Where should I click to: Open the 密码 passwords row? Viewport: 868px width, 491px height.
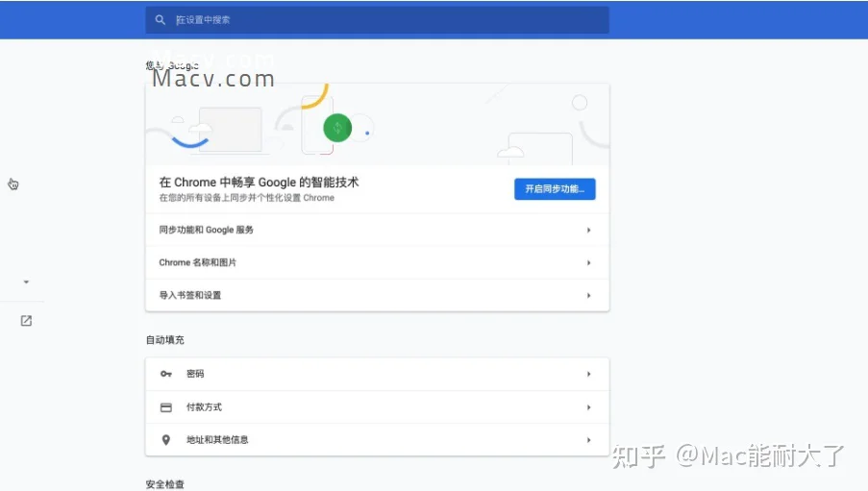click(x=377, y=374)
